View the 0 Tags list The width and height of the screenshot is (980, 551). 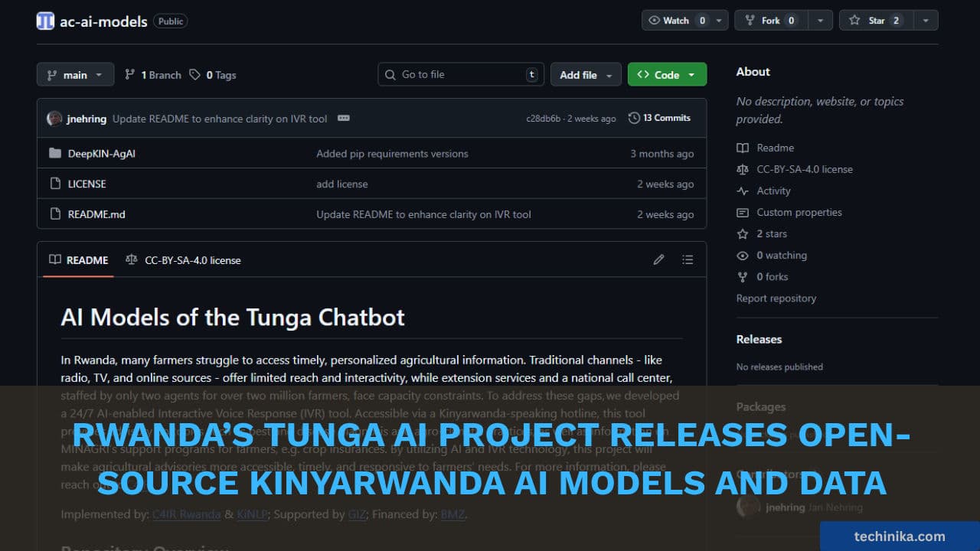pos(213,75)
